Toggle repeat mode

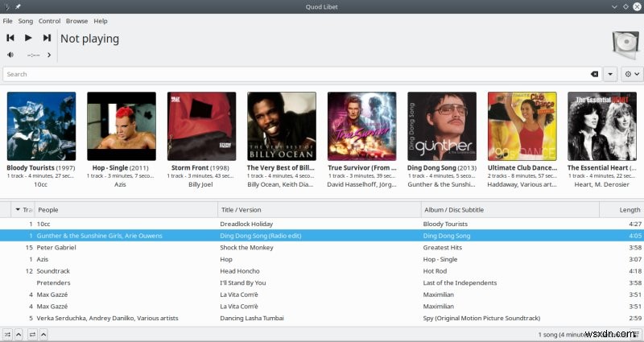coord(32,335)
